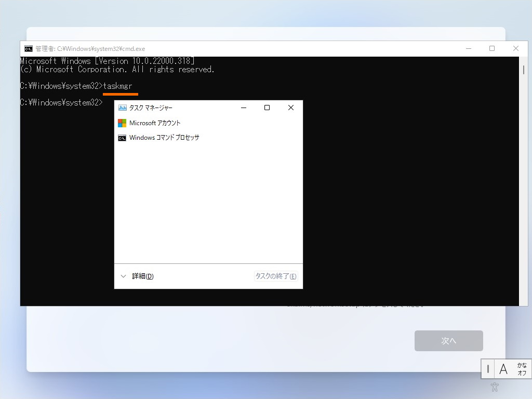Click the Japanese input mode A icon
The width and height of the screenshot is (532, 399).
[x=503, y=369]
